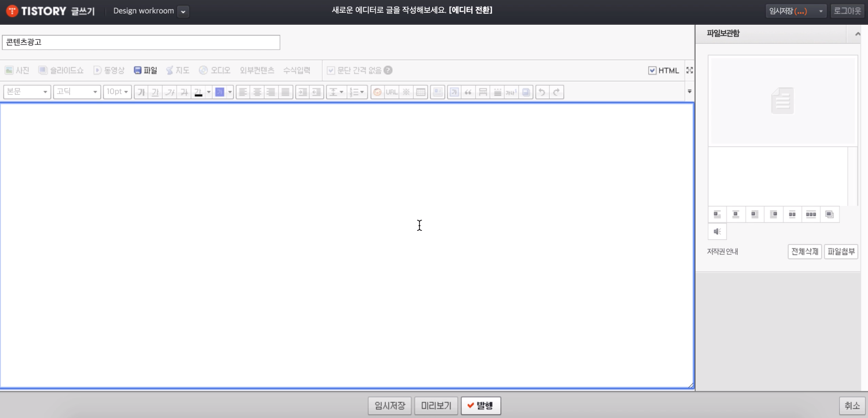This screenshot has height=418, width=868.
Task: Collapse the 파일보관함 panel
Action: pyautogui.click(x=857, y=34)
